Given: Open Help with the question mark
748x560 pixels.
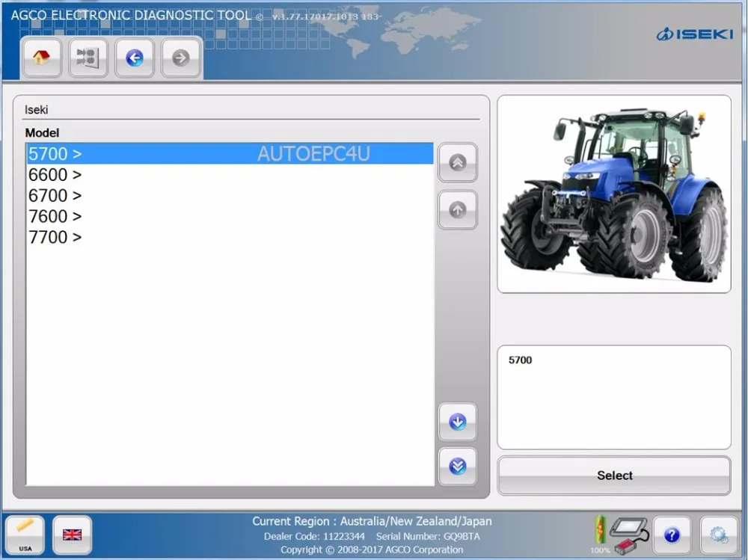Looking at the screenshot, I should [x=672, y=535].
